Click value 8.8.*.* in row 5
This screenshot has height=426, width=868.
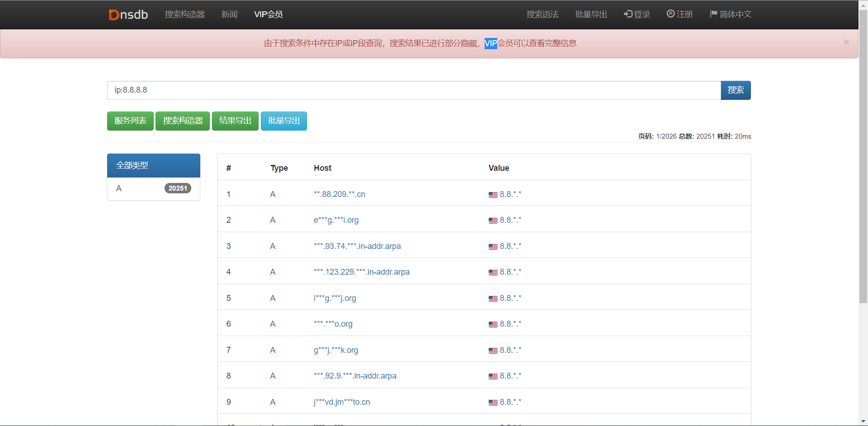(510, 298)
